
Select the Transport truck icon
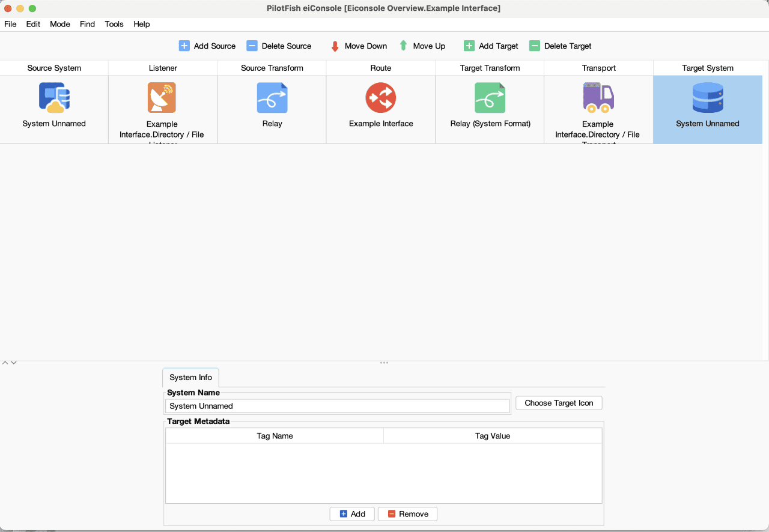point(598,97)
